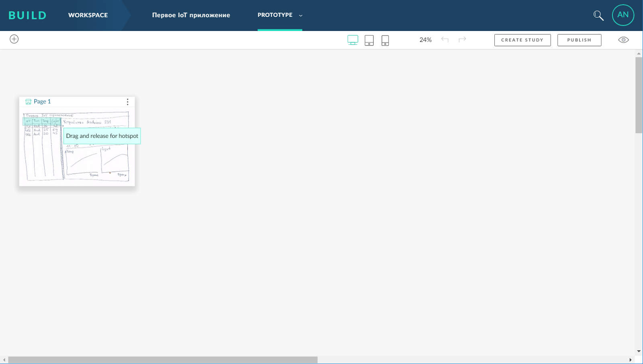
Task: Click the undo arrow icon
Action: click(445, 39)
